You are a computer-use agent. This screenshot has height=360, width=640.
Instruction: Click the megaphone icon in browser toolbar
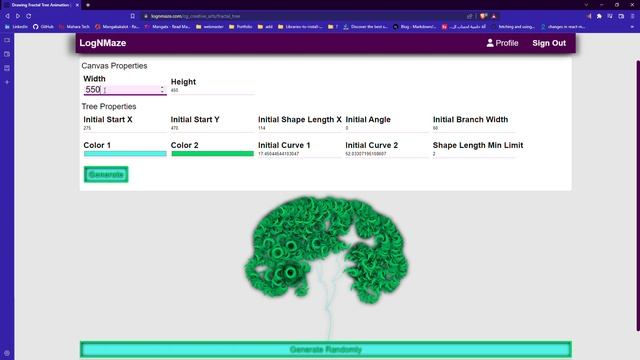coord(589,16)
